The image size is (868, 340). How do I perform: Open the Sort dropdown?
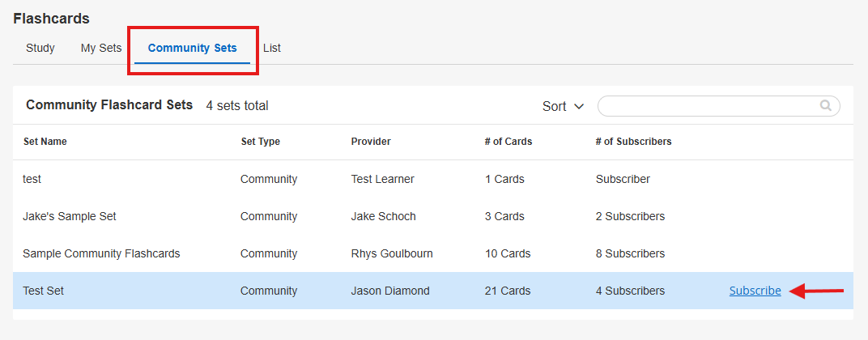(563, 106)
